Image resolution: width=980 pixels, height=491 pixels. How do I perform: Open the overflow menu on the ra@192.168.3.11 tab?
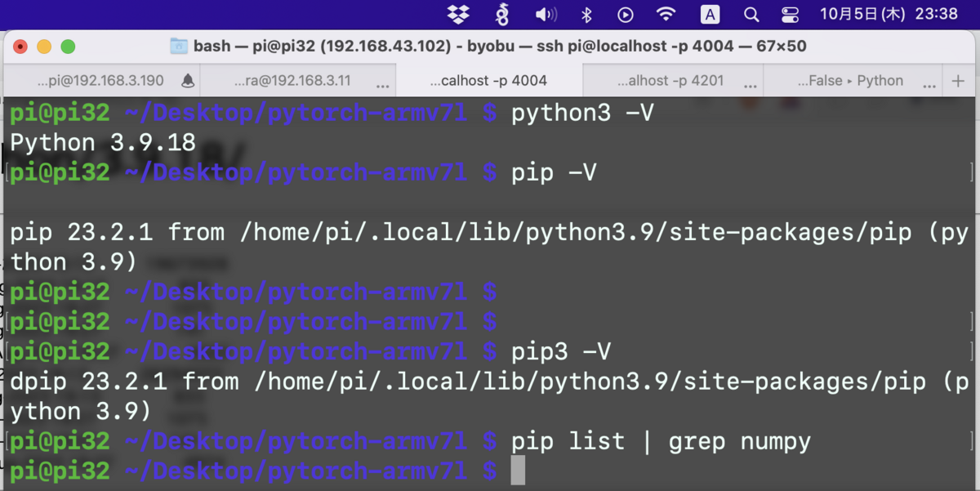pos(381,83)
